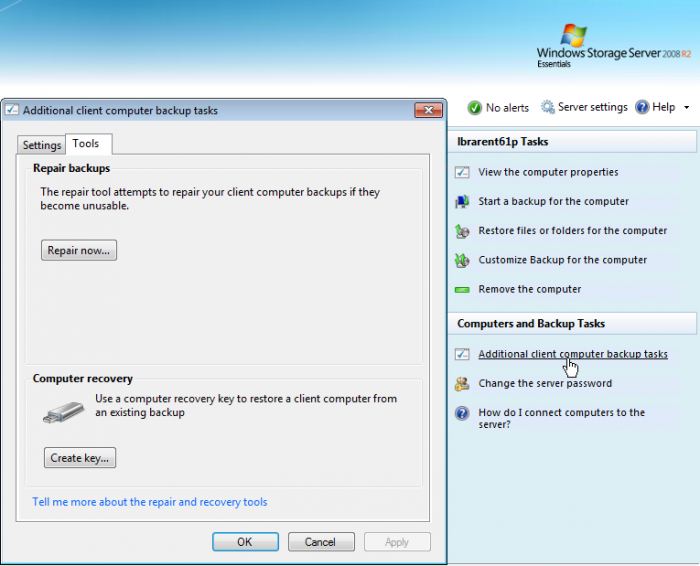
Task: Open How do I connect computers help link
Action: 562,418
